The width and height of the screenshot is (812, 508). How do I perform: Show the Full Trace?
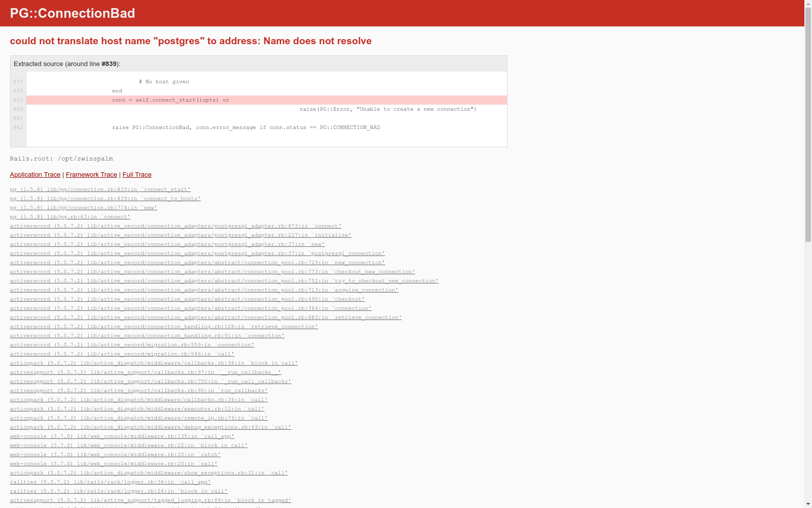(x=137, y=175)
